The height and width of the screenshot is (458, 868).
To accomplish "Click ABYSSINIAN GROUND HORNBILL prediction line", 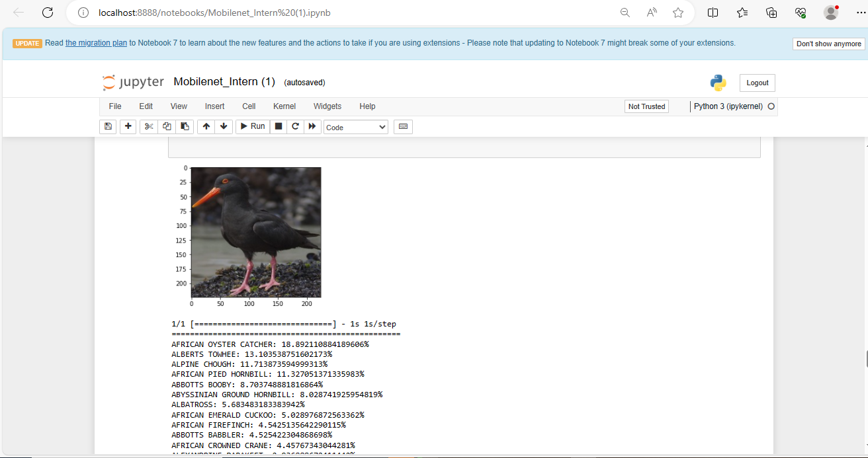I will [x=277, y=395].
